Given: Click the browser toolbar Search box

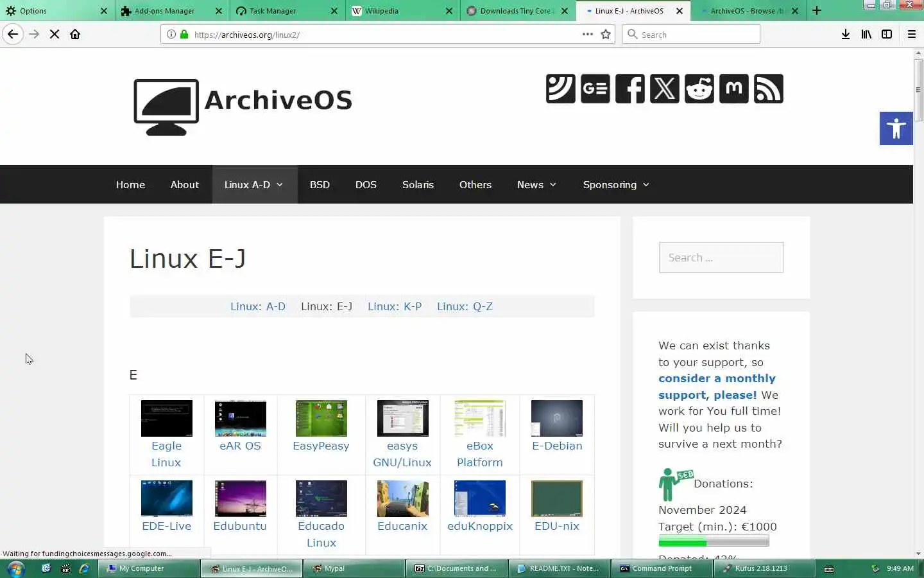Looking at the screenshot, I should (691, 34).
